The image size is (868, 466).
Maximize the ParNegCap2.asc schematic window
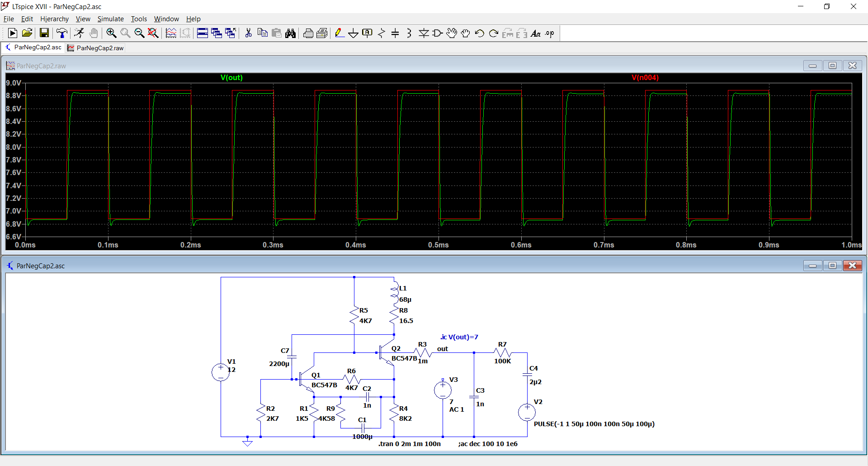pyautogui.click(x=832, y=266)
